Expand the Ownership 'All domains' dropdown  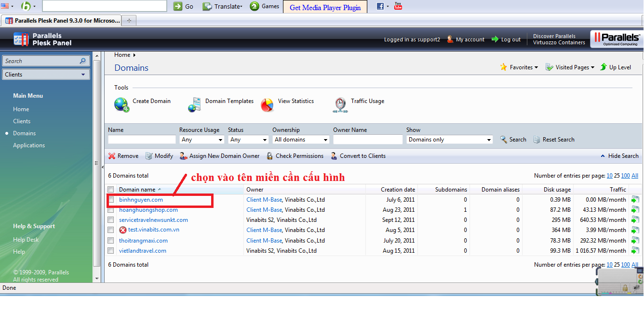pos(301,140)
